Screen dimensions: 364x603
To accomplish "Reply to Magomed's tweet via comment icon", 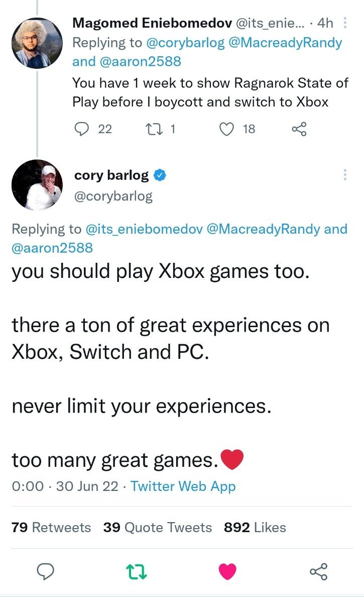I will click(x=82, y=130).
